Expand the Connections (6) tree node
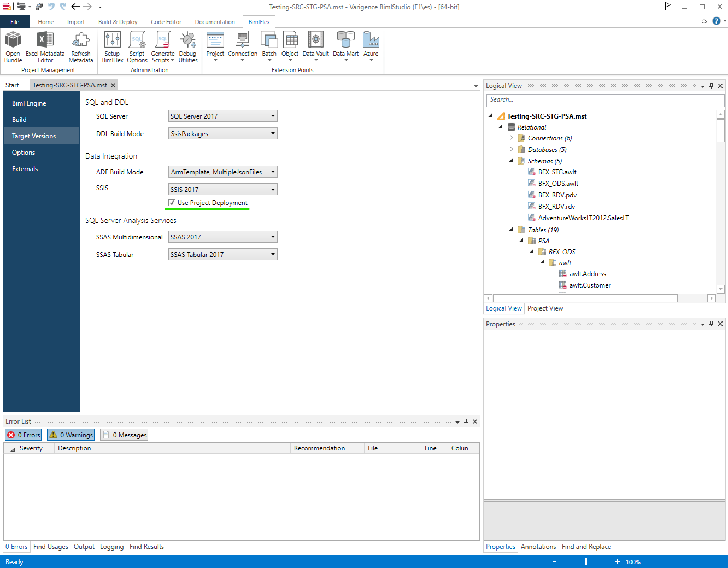The image size is (728, 568). 512,138
